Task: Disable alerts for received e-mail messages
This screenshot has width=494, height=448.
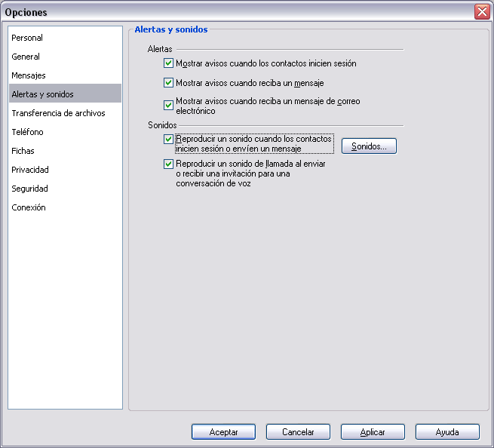Action: [168, 106]
